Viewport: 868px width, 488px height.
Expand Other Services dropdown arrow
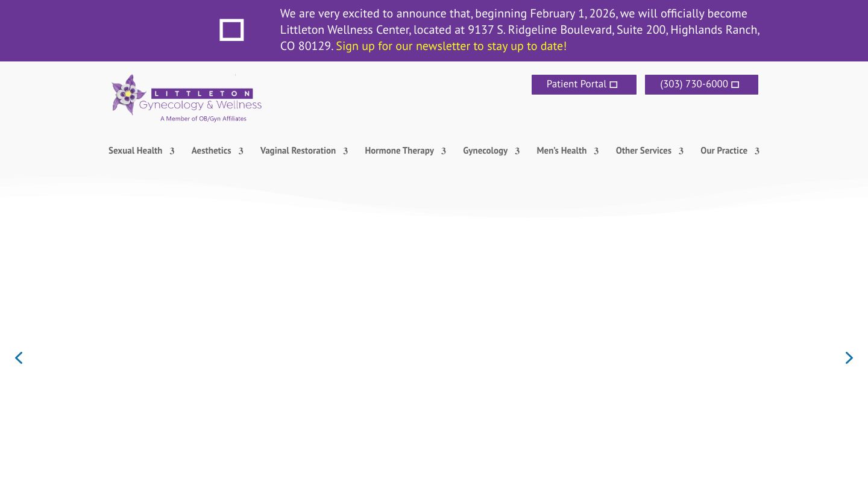tap(681, 151)
